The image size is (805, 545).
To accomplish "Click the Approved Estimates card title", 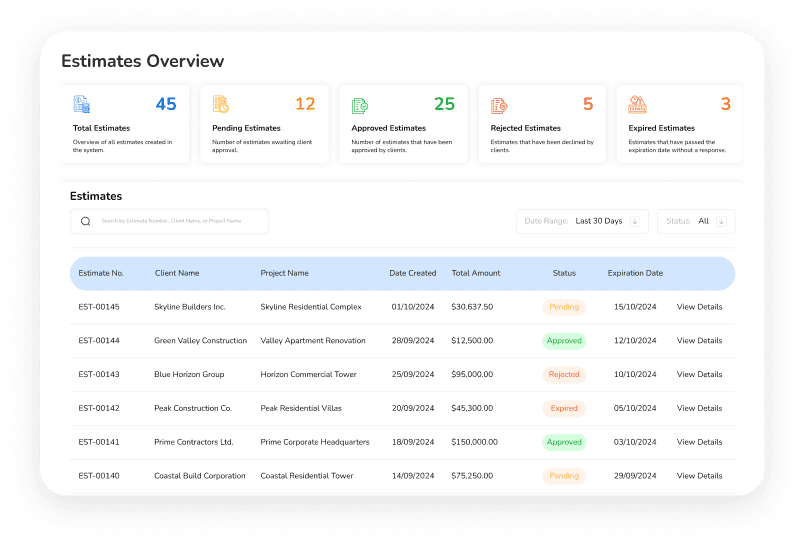I will (389, 128).
